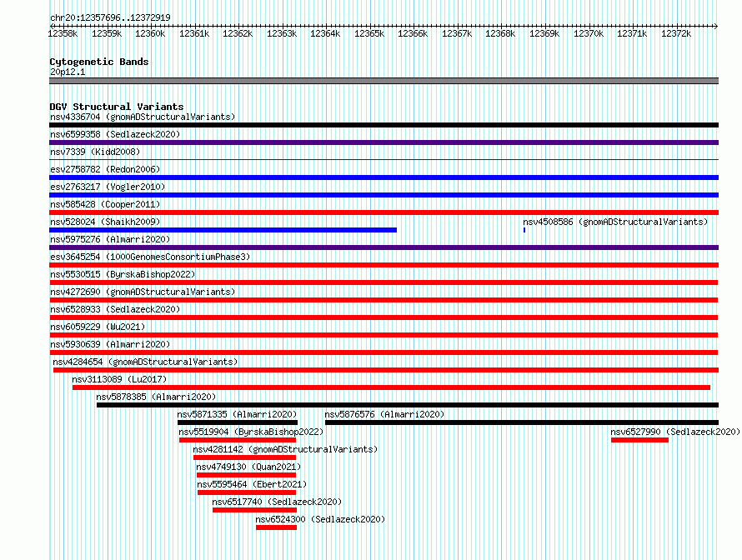742x560 pixels.
Task: Open nsv4272690 gnomADStructuralVariants label
Action: tap(143, 292)
